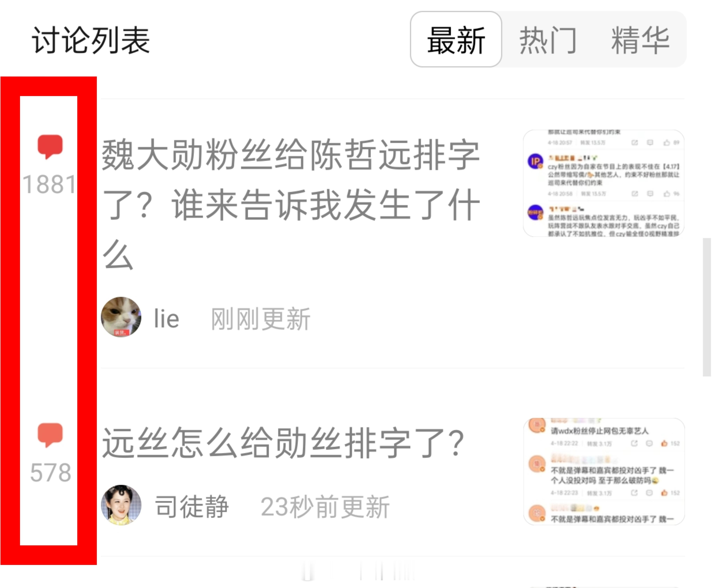Open 司徒静's profile avatar

(x=121, y=505)
